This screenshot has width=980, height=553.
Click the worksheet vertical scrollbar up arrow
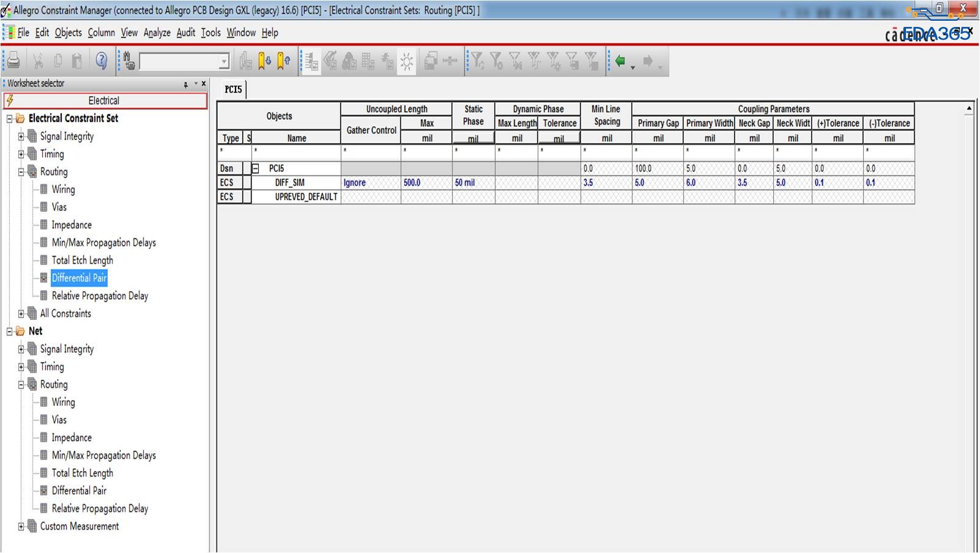tap(969, 109)
